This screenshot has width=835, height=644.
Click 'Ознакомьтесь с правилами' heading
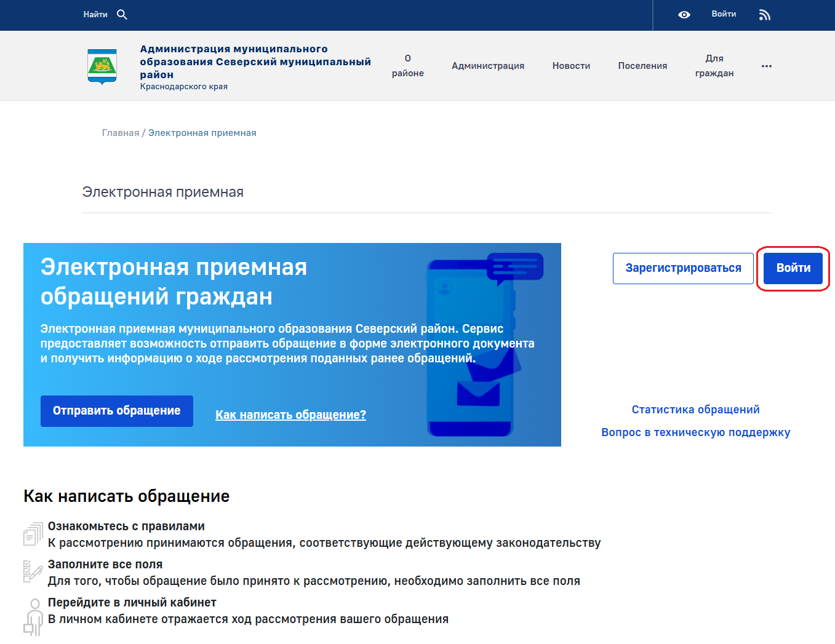coord(126,527)
